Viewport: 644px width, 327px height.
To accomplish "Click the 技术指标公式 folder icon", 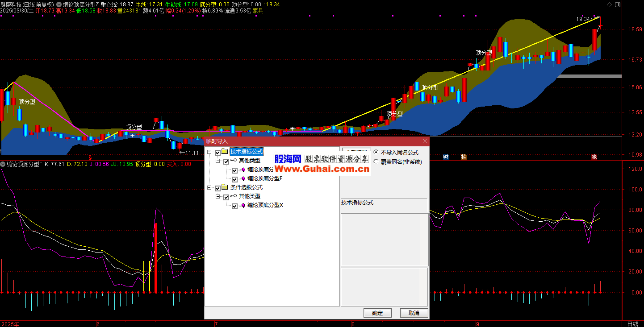I will point(225,152).
